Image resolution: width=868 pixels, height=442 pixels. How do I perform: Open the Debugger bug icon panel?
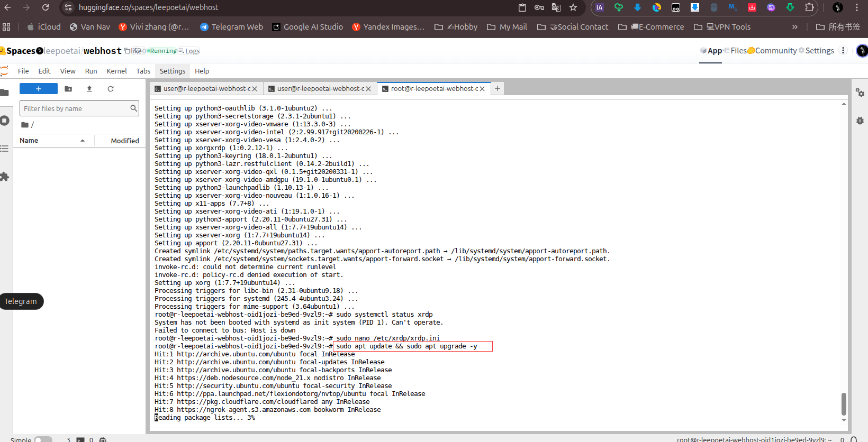tap(860, 121)
